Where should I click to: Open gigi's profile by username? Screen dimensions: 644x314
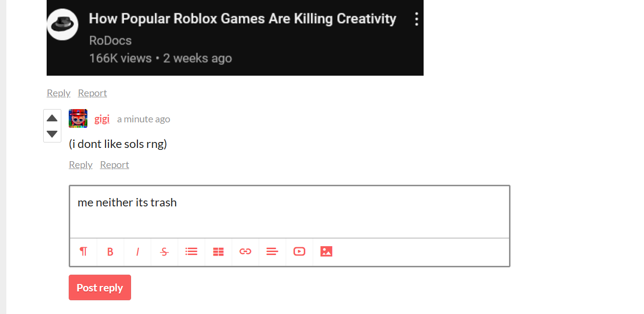(x=102, y=119)
